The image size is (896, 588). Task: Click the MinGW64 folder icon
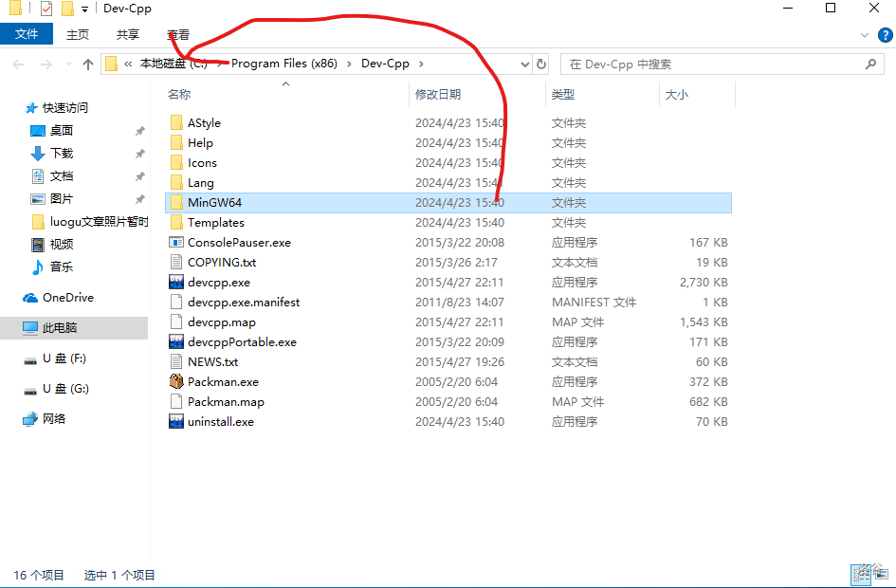[x=176, y=202]
